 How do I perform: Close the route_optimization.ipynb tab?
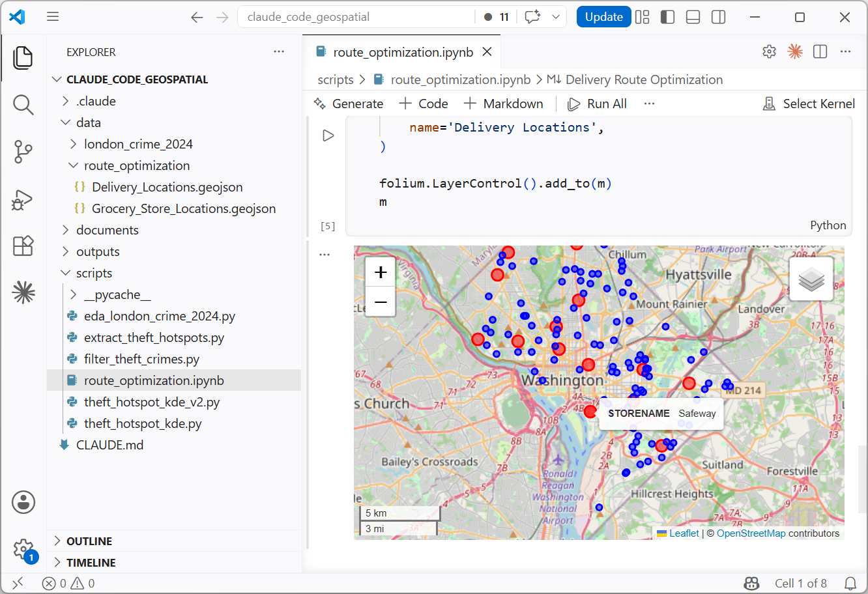click(487, 51)
